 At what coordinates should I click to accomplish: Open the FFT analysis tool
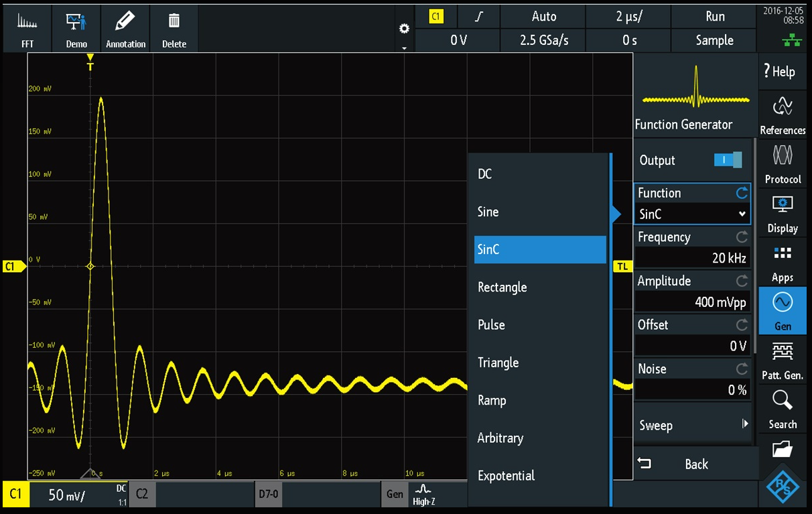point(27,28)
